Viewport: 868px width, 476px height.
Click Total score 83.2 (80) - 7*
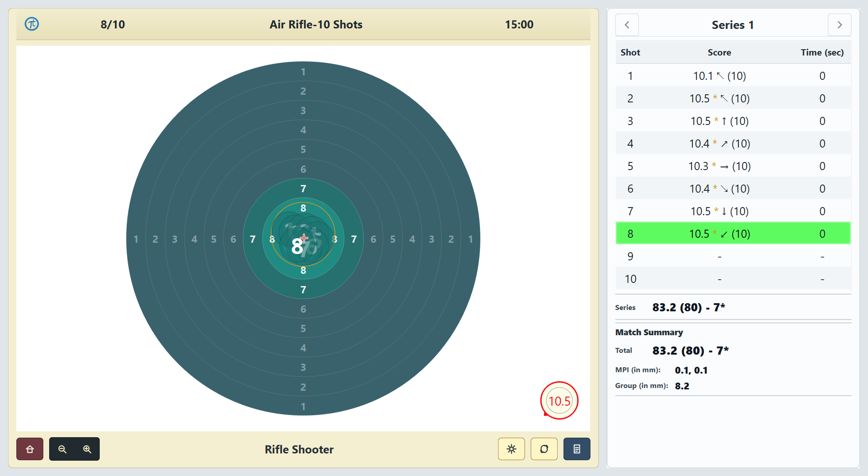tap(690, 351)
